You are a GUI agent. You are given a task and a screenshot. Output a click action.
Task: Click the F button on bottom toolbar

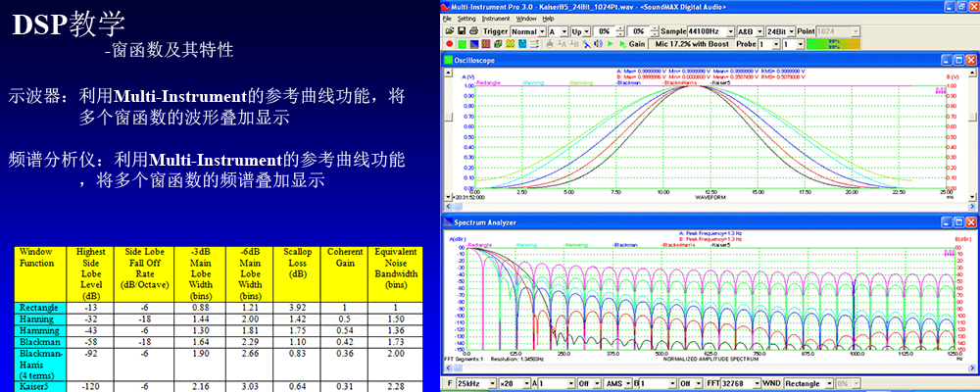click(x=450, y=383)
